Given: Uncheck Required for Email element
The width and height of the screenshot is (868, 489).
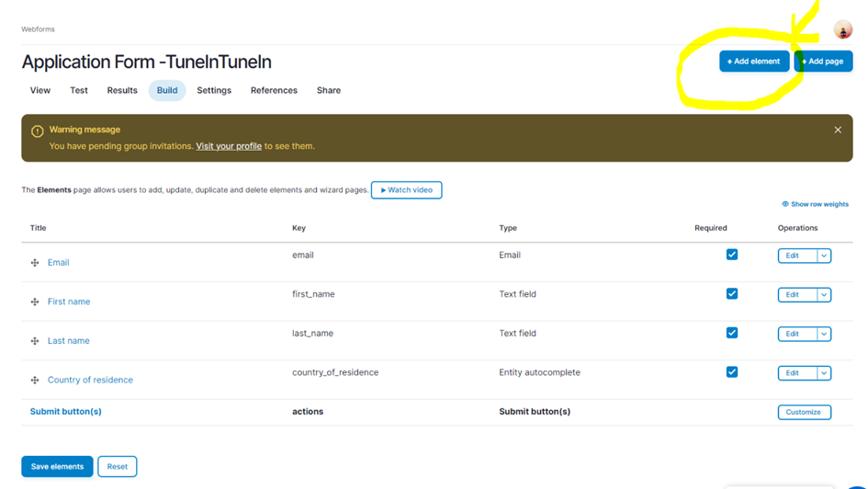Looking at the screenshot, I should coord(732,255).
